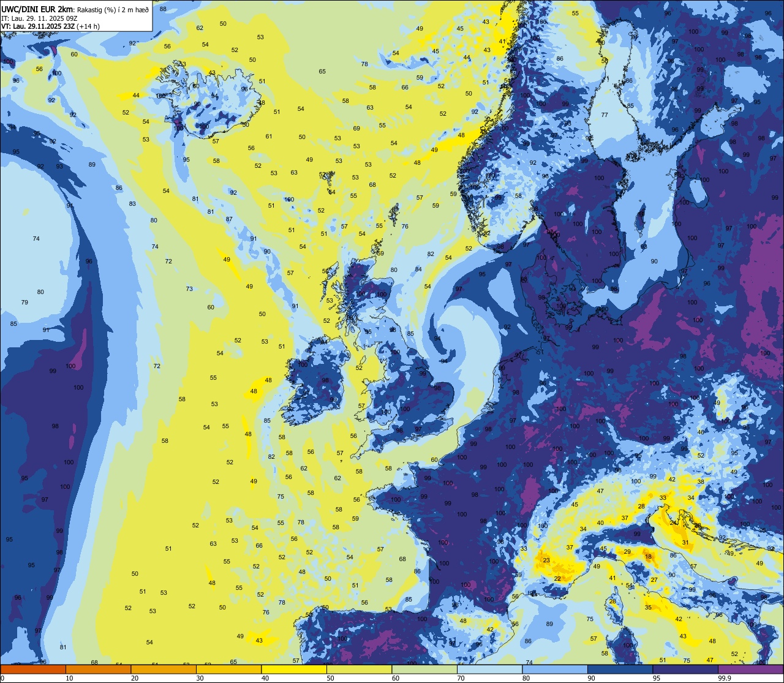Click the legend tick label '99.9'
This screenshot has width=784, height=683.
point(725,678)
